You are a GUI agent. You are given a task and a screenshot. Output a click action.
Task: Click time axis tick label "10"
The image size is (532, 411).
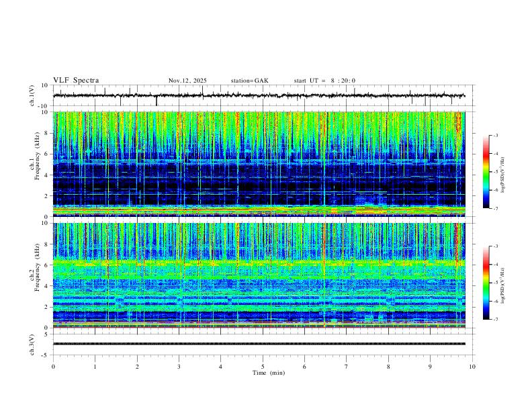click(x=472, y=367)
